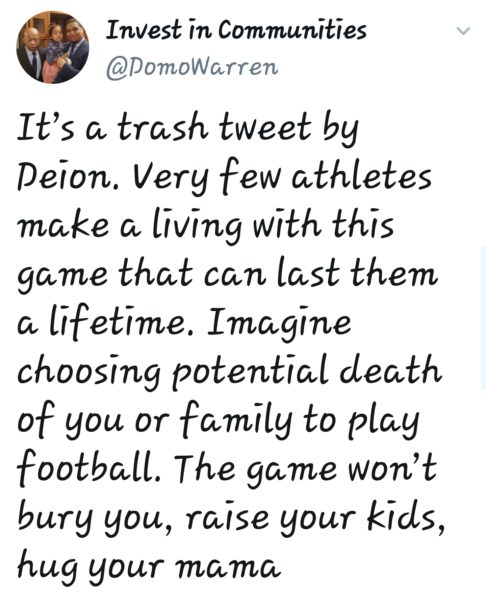Click the line "choosing potential death"

coord(229,372)
